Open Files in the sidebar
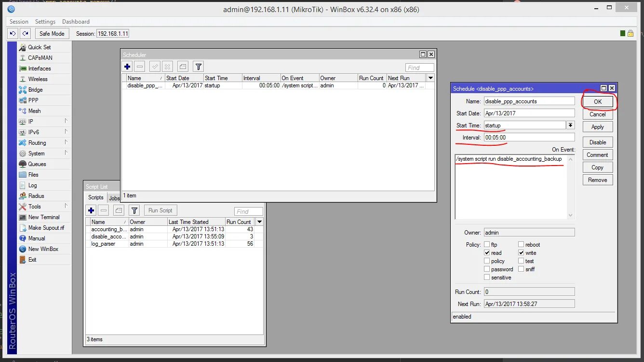Image resolution: width=644 pixels, height=362 pixels. [x=33, y=175]
